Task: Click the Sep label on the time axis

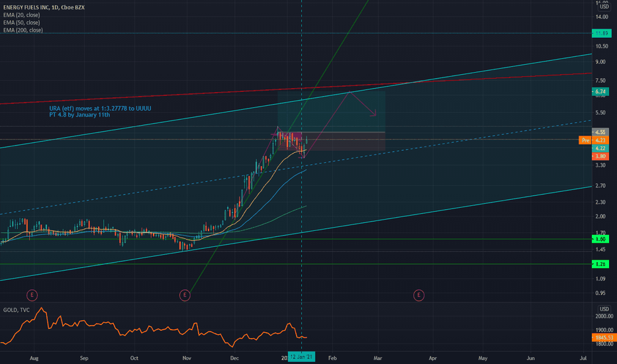Action: click(x=84, y=358)
